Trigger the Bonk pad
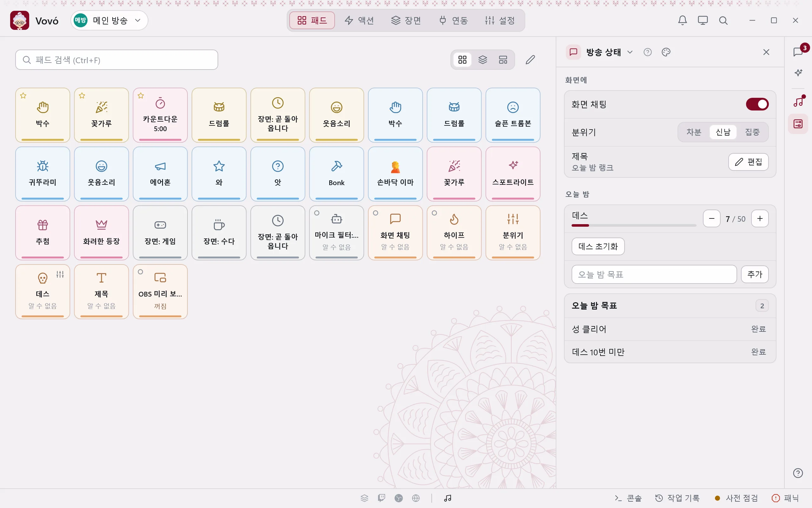 pyautogui.click(x=337, y=174)
